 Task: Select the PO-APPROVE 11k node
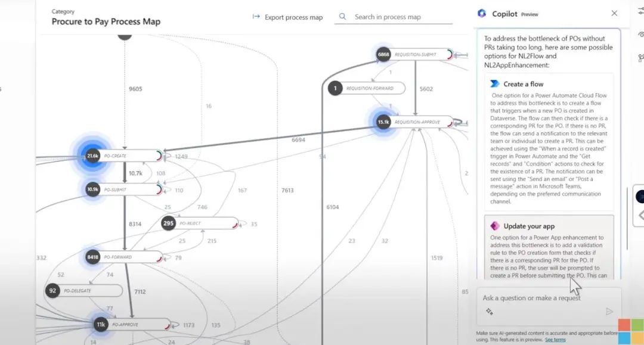tap(132, 325)
